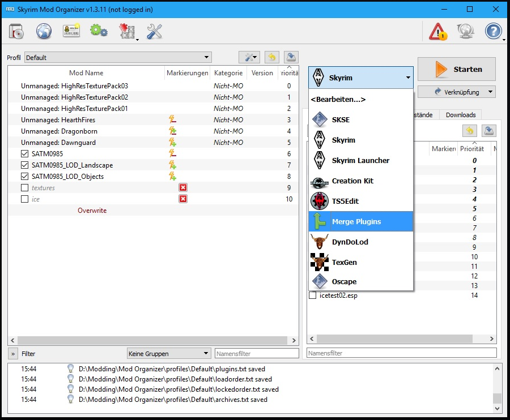Enable the icetest02.esp plugin checkbox

click(x=313, y=295)
